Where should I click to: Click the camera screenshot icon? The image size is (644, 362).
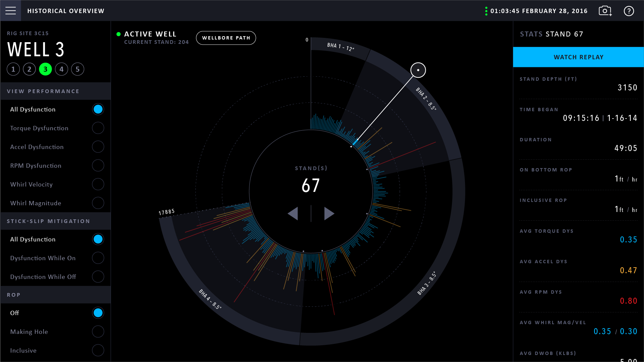[605, 11]
